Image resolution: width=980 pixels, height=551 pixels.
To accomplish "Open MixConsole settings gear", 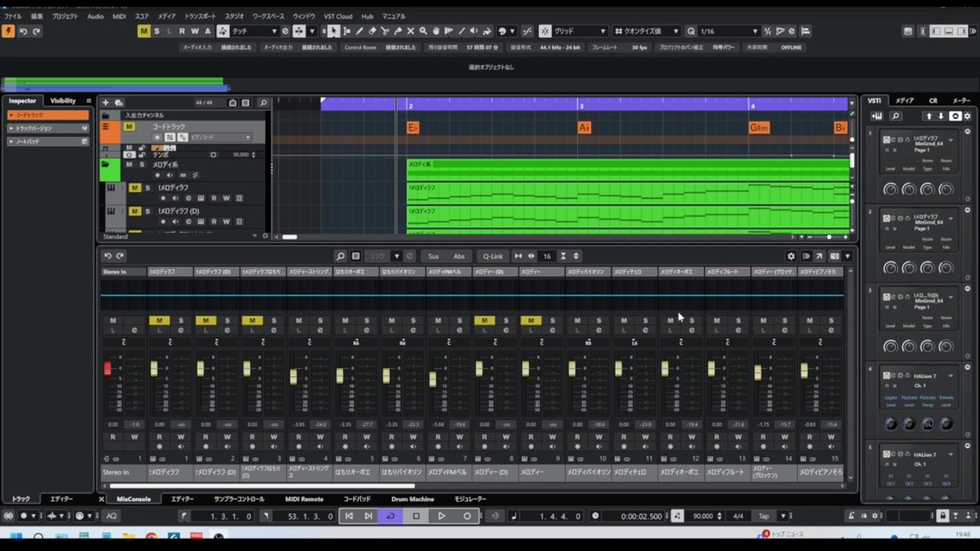I will [791, 256].
